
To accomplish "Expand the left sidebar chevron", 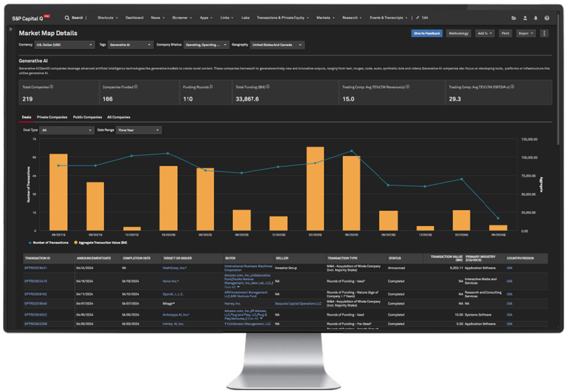I will click(11, 29).
